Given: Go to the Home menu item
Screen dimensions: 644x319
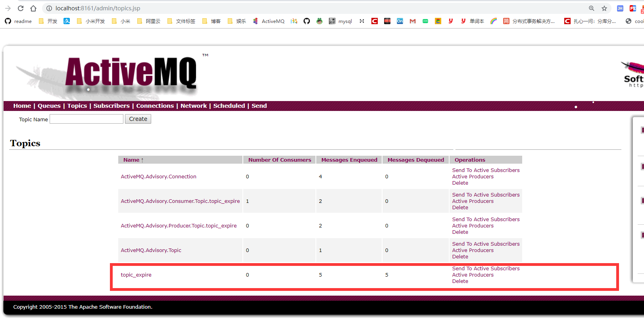Looking at the screenshot, I should (x=22, y=106).
